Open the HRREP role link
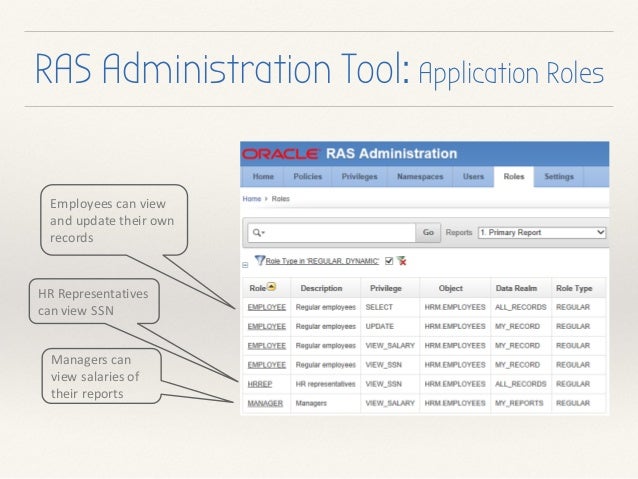The width and height of the screenshot is (638, 479). (x=260, y=384)
